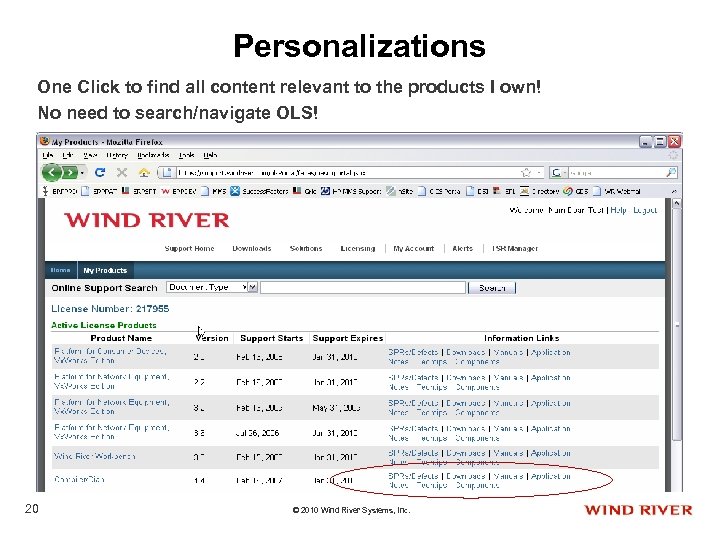Open SPRs/Defects for Platform for Consumer Devices
This screenshot has height=540, width=720.
pos(413,352)
